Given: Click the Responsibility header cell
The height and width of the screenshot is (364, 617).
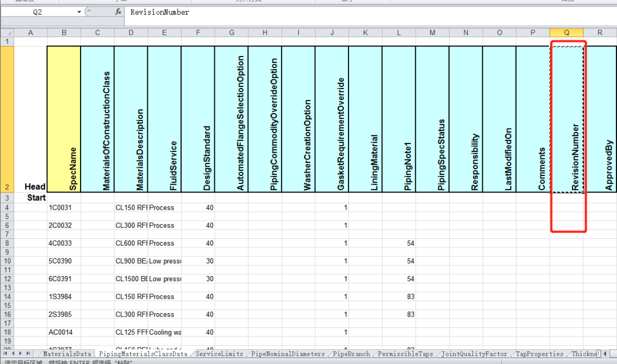Looking at the screenshot, I should (x=466, y=119).
